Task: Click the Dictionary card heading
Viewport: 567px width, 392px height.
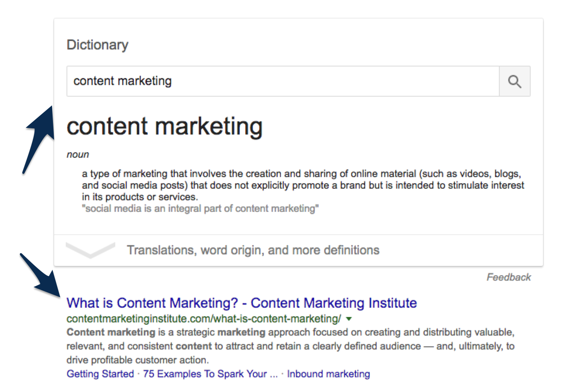Action: pos(97,45)
